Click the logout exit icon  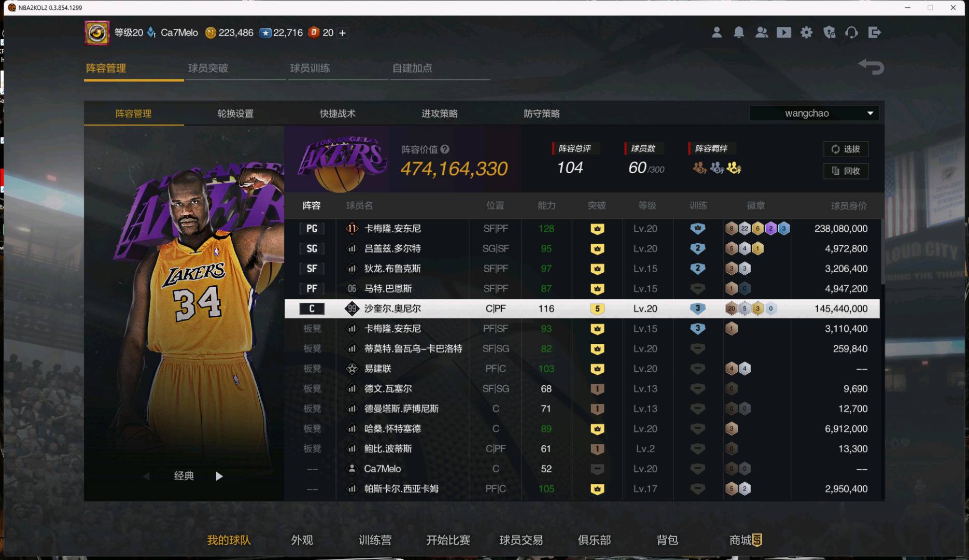click(x=874, y=33)
